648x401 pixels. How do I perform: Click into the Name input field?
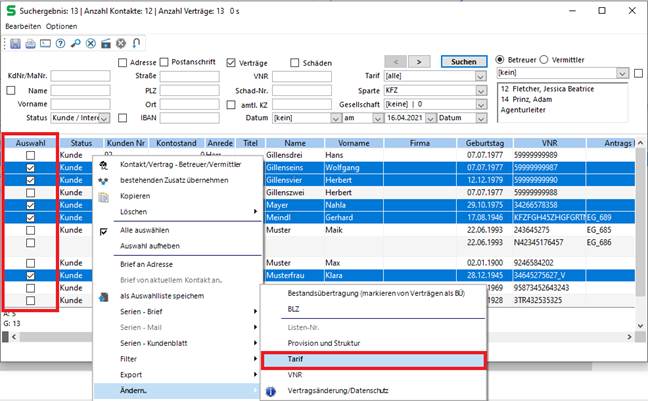(80, 89)
